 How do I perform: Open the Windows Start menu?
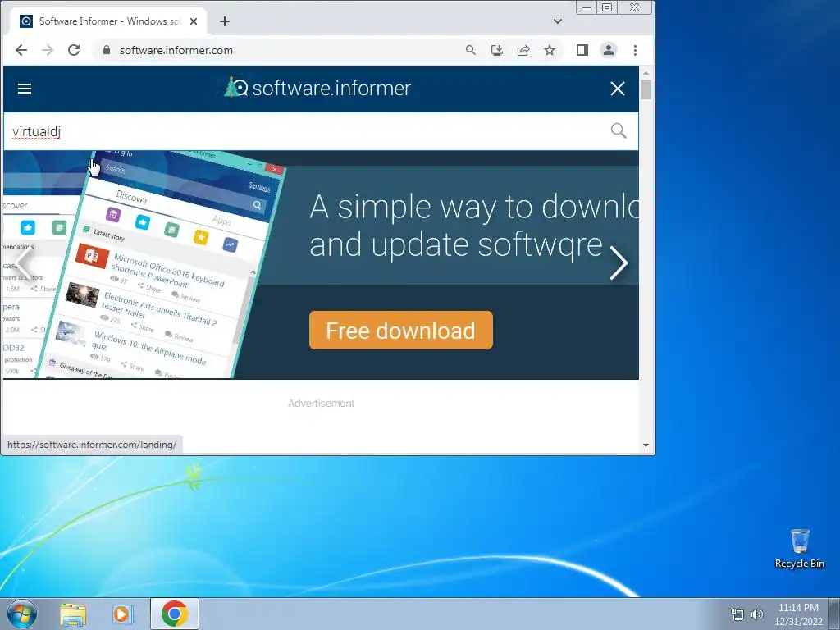click(x=22, y=614)
